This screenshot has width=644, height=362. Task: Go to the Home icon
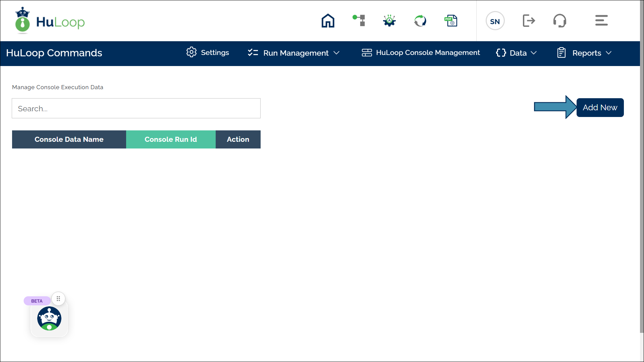pyautogui.click(x=328, y=21)
